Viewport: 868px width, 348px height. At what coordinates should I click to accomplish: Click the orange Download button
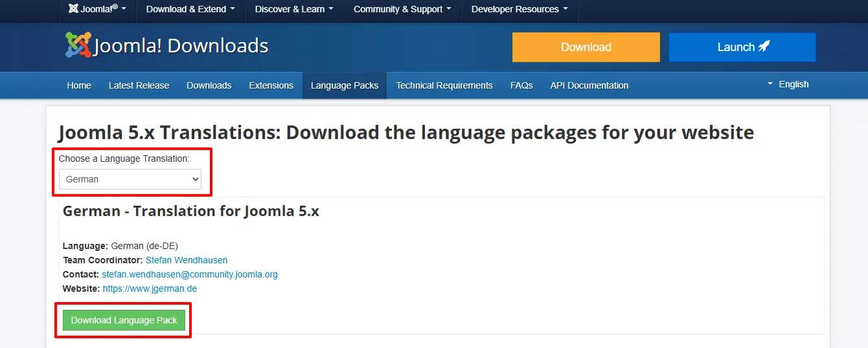[586, 47]
